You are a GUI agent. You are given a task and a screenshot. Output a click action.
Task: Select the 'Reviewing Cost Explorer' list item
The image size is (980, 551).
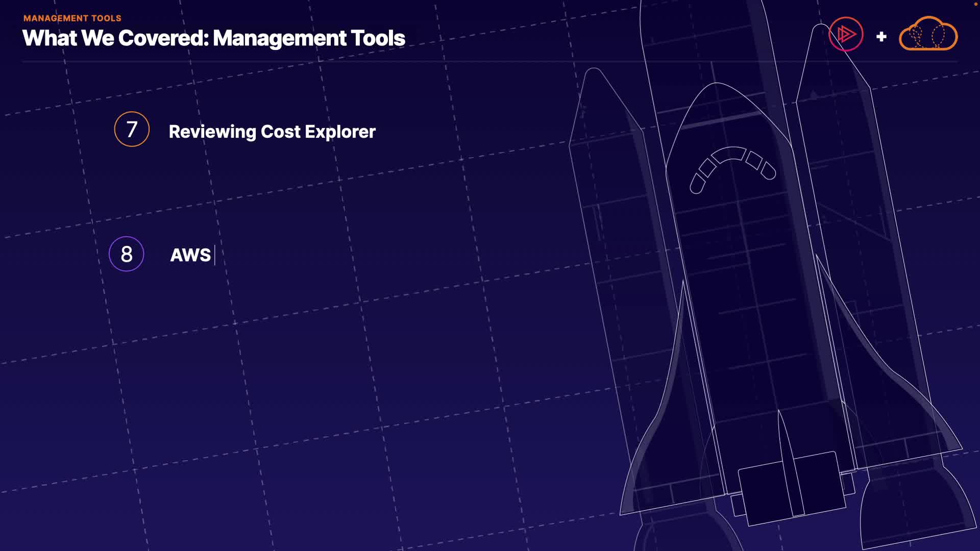[x=272, y=132]
